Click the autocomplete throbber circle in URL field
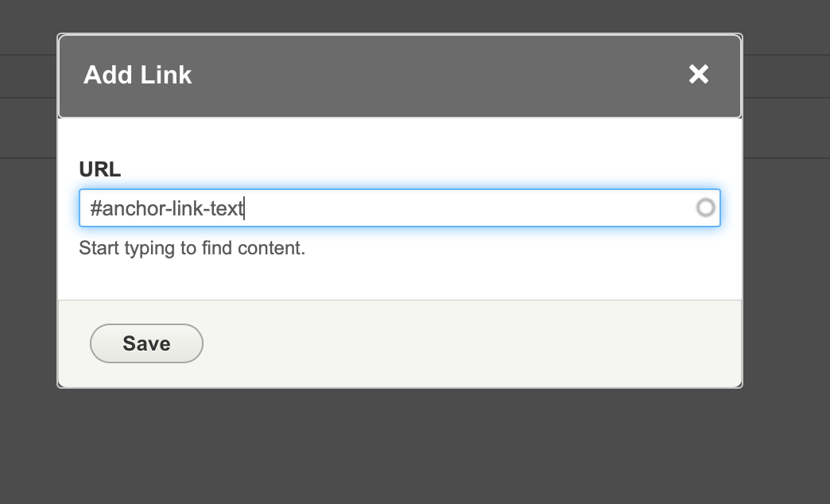Screen dimensions: 830x504 pyautogui.click(x=705, y=208)
